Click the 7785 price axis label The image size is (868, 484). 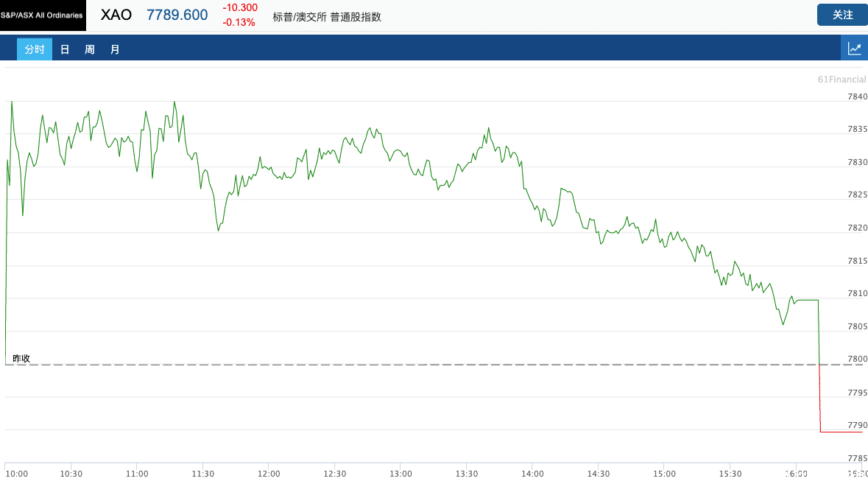858,458
